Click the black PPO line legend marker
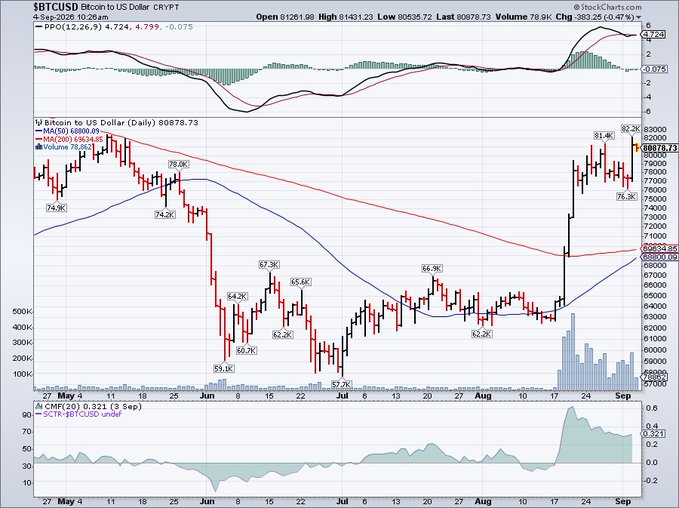679x508 pixels. tap(39, 27)
